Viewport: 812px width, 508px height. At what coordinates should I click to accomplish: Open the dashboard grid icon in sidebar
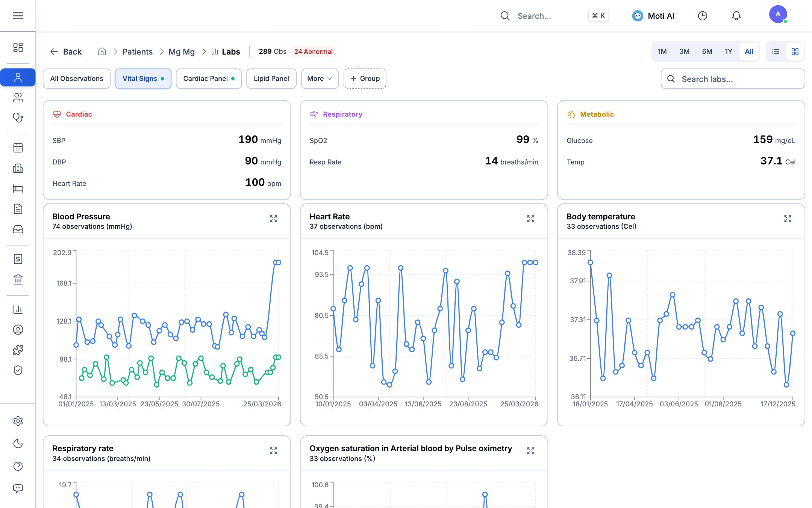(18, 47)
